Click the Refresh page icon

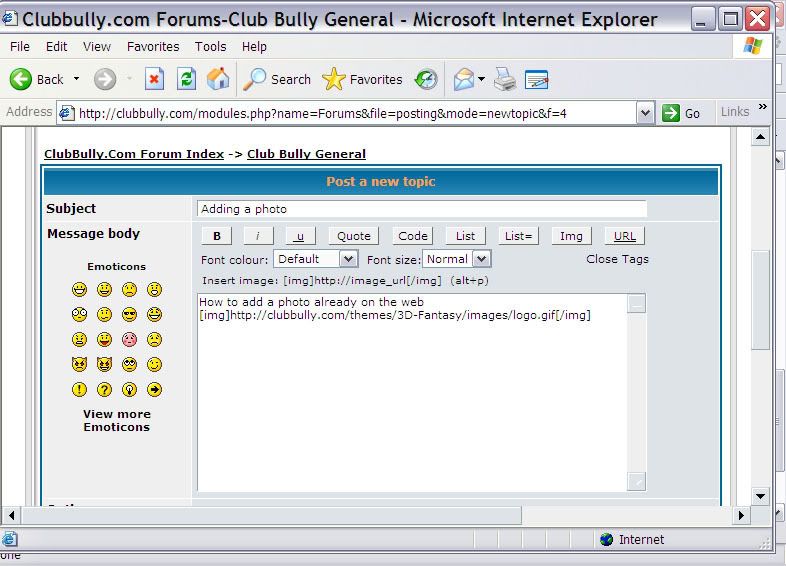point(186,79)
